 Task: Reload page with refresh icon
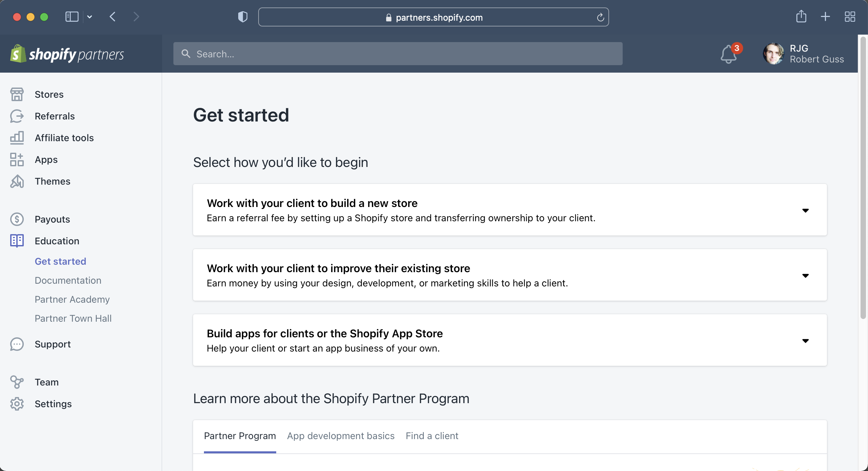tap(600, 17)
